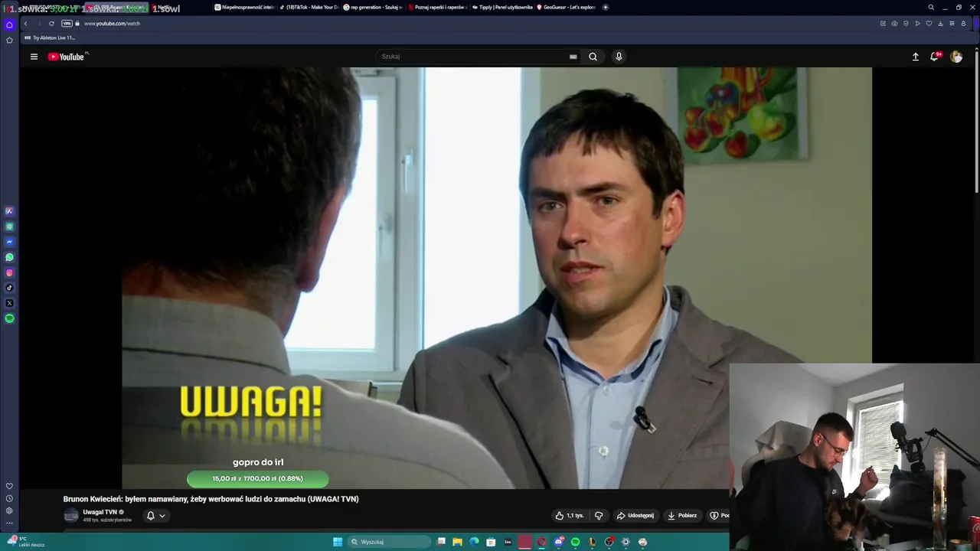Open YouTube notifications bell with 9+ badge
Screen dimensions: 980x551
(x=935, y=57)
